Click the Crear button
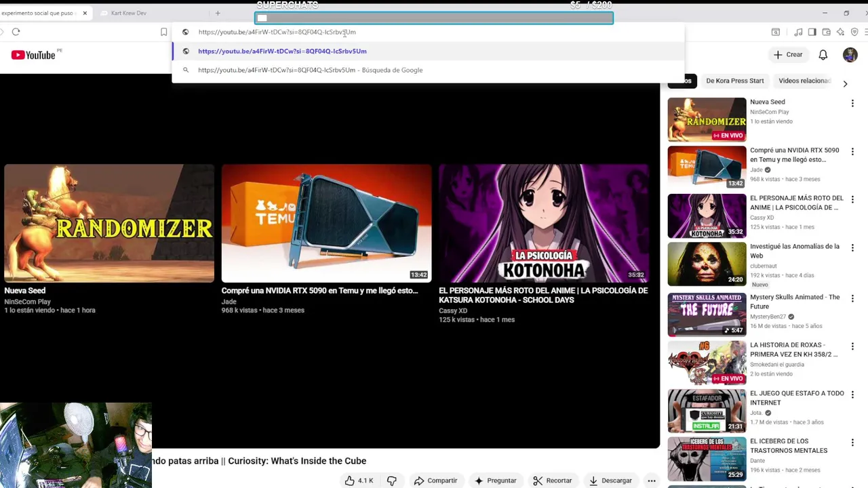 (788, 55)
